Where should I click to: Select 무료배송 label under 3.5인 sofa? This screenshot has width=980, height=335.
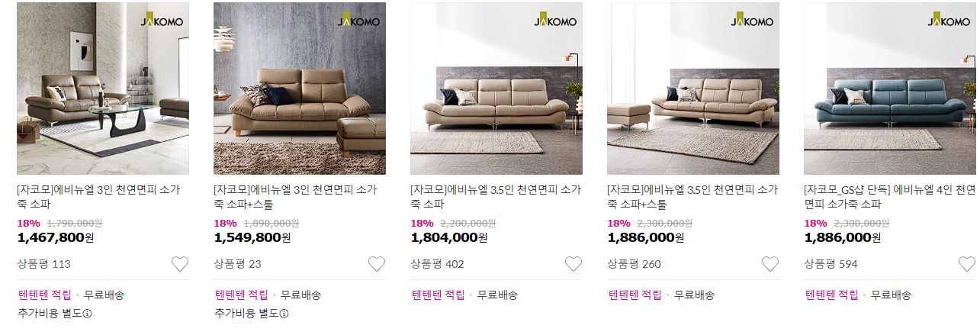click(497, 295)
